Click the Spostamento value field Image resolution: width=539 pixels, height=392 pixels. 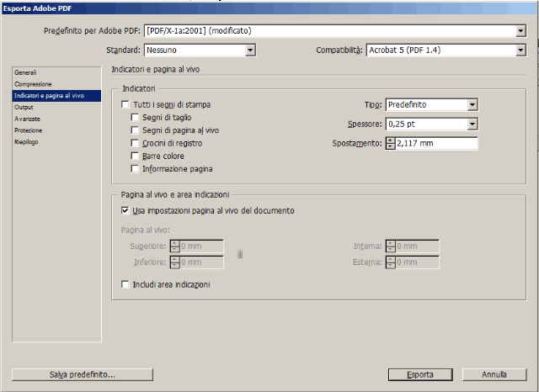tap(436, 143)
